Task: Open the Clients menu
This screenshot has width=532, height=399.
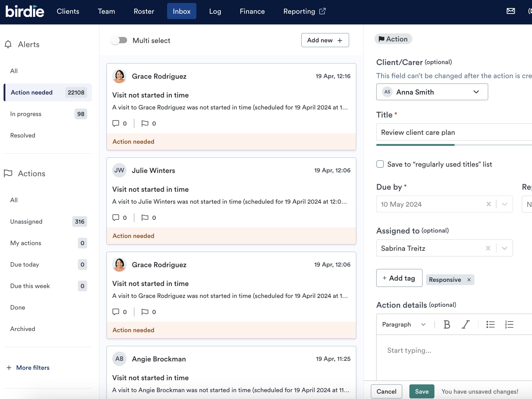Action: (68, 11)
